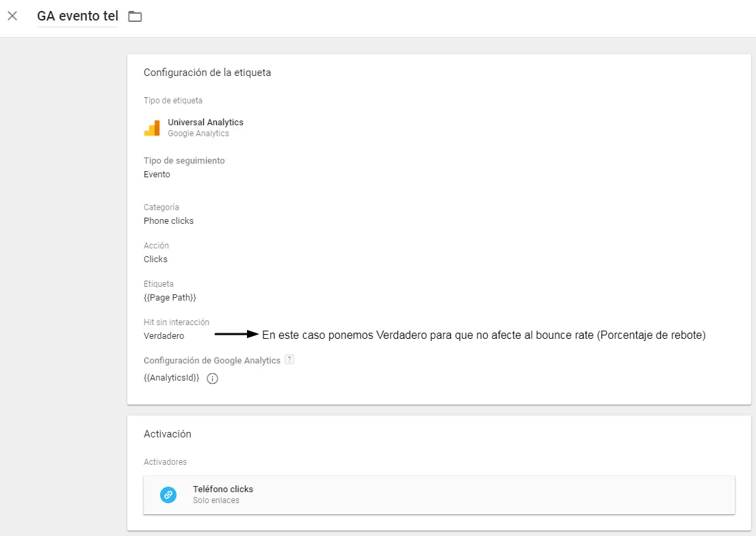Click the Universal Analytics bar chart logo
This screenshot has height=536, width=756.
coord(152,128)
